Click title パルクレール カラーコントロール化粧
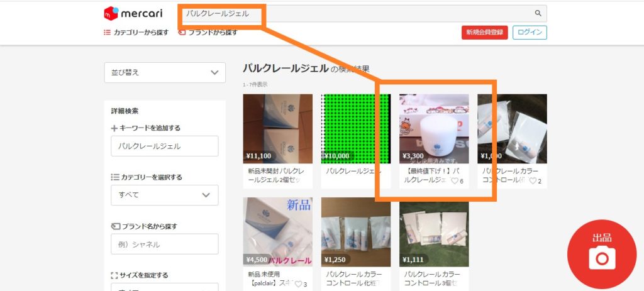 click(354, 278)
